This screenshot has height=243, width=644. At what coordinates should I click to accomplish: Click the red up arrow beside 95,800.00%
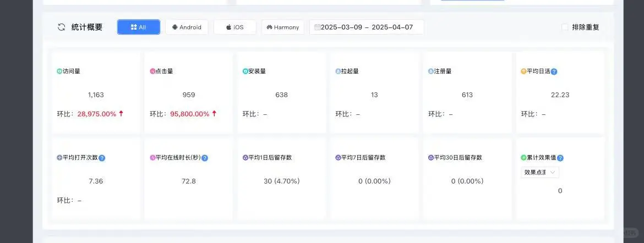click(x=214, y=114)
